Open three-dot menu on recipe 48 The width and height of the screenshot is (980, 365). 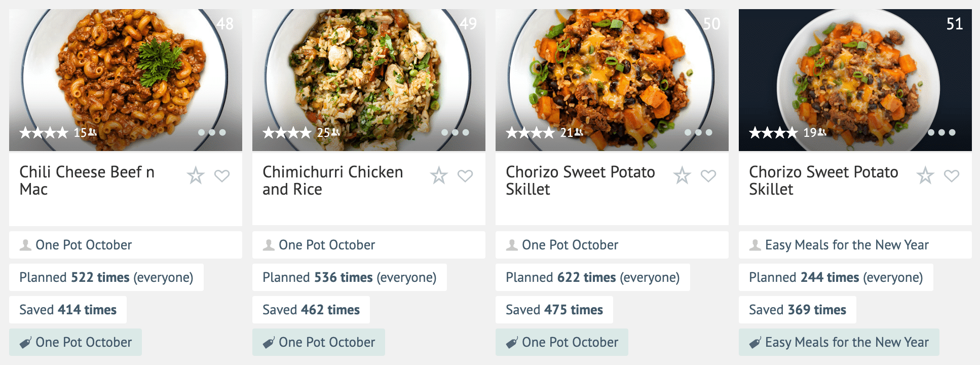212,132
